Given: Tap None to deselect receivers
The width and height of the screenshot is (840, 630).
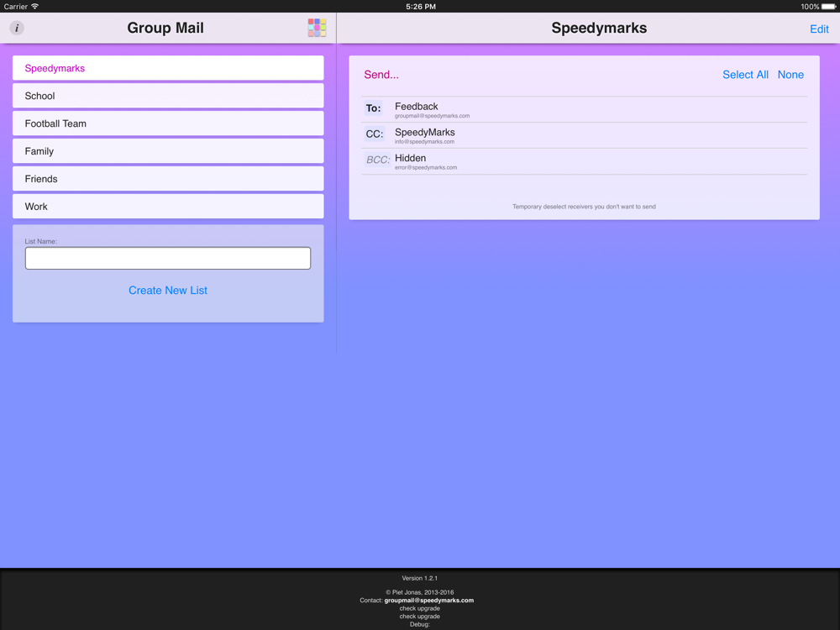Looking at the screenshot, I should coord(790,75).
